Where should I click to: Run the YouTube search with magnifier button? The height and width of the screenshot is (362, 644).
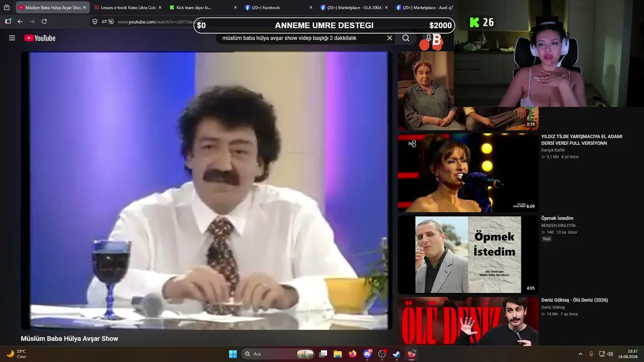406,38
